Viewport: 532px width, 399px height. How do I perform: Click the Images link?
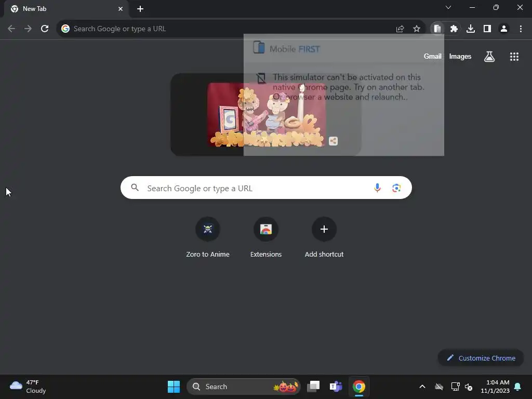[x=460, y=56]
